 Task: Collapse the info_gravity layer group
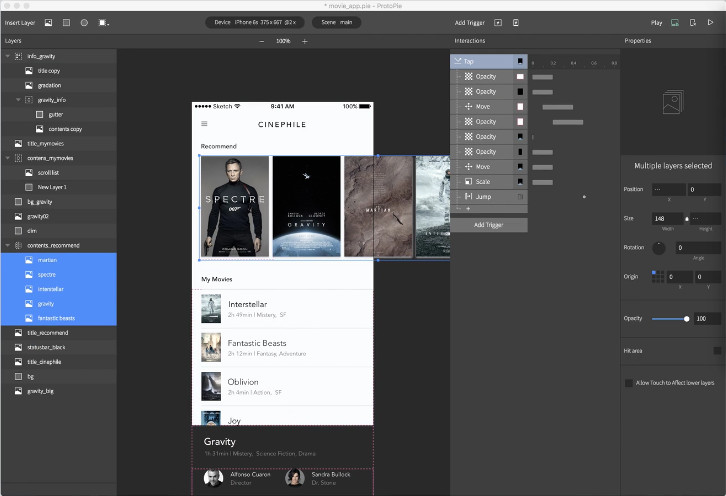pyautogui.click(x=7, y=56)
